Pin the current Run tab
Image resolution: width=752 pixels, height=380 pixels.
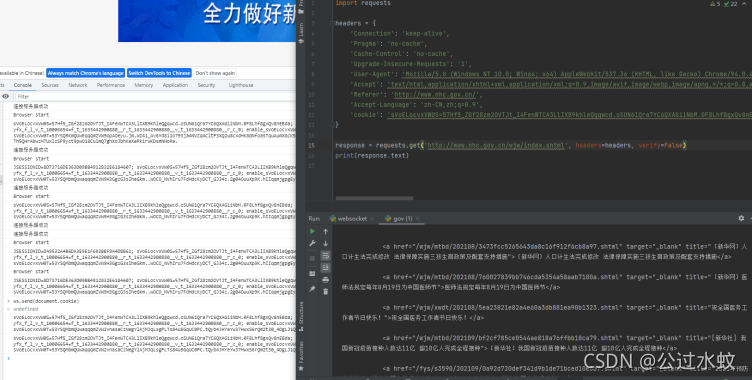(313, 289)
